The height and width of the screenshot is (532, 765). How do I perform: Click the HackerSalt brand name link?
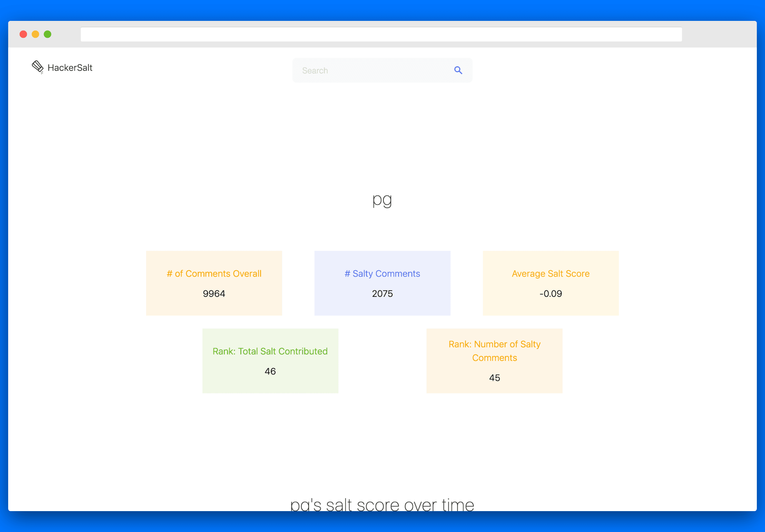coord(70,67)
